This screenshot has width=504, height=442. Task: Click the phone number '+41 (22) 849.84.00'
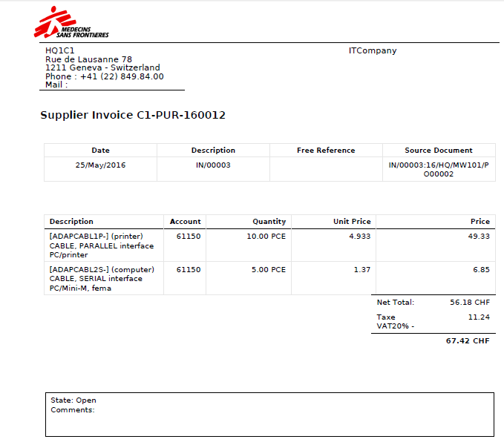122,76
